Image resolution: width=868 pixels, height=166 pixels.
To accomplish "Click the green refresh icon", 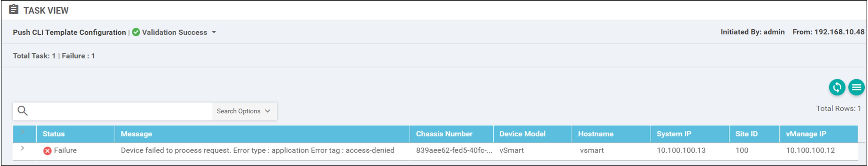I will [837, 87].
